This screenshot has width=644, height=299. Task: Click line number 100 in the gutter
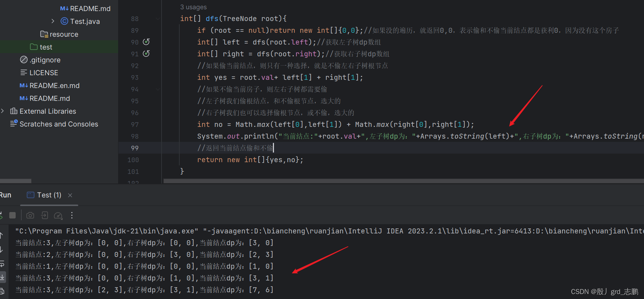[133, 160]
